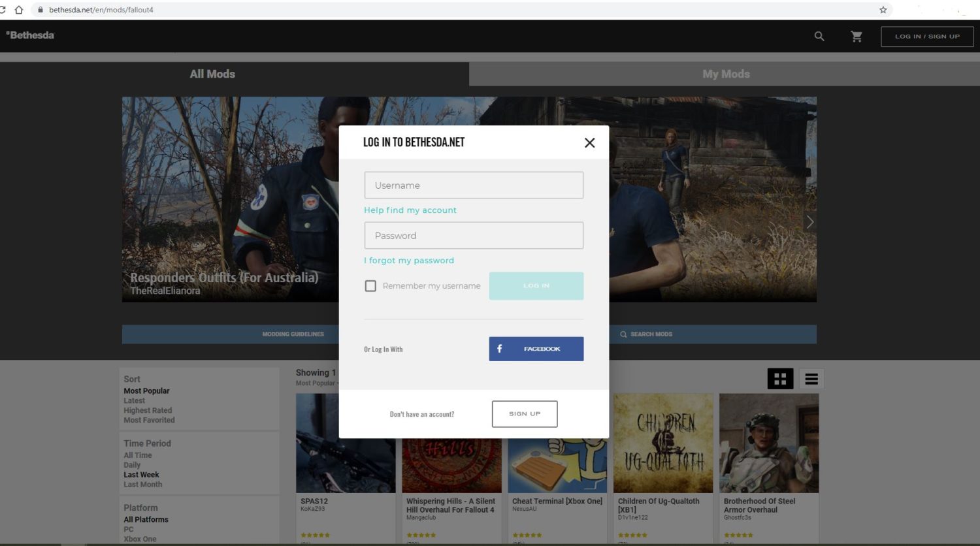Click the Password input field
Viewport: 980px width, 546px height.
pos(474,236)
